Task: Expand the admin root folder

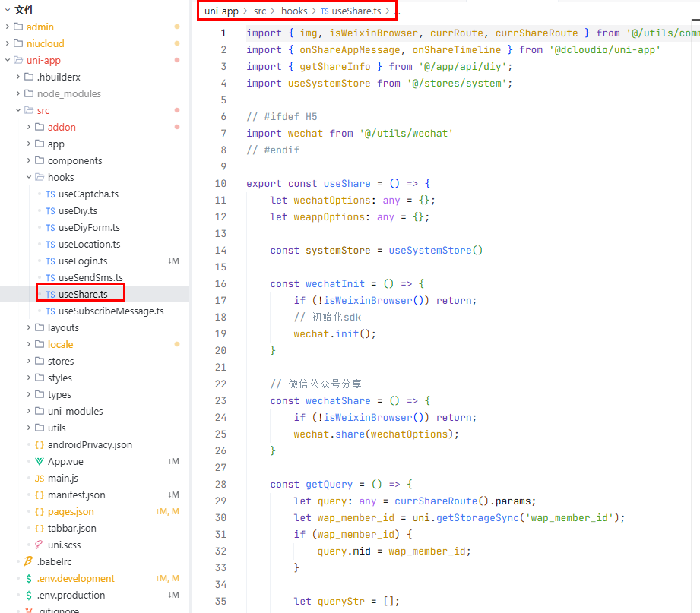Action: click(x=8, y=27)
